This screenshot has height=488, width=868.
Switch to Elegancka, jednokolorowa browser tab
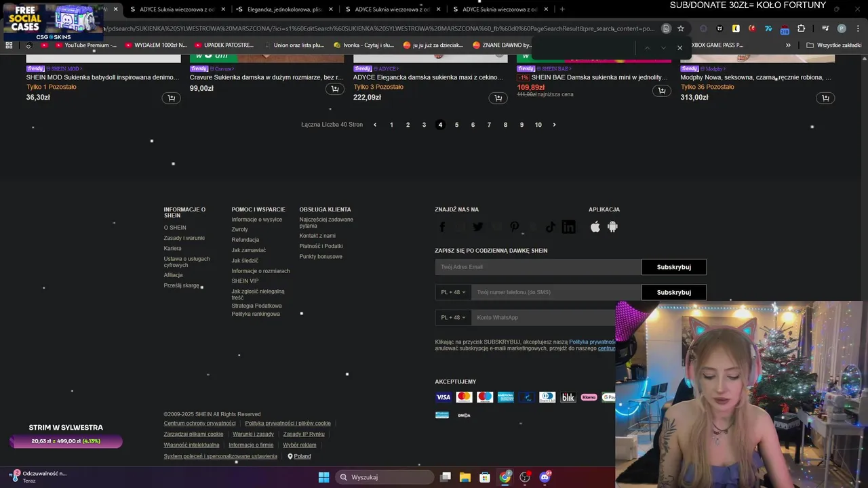(x=283, y=9)
